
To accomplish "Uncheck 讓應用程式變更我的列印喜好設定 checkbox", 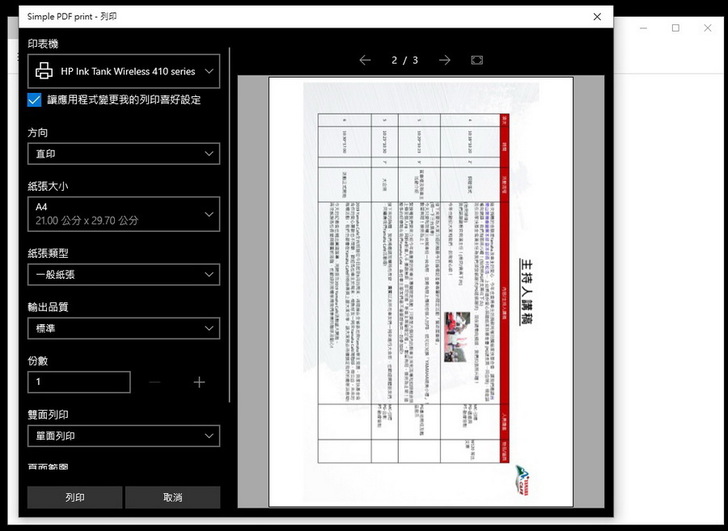I will point(34,100).
